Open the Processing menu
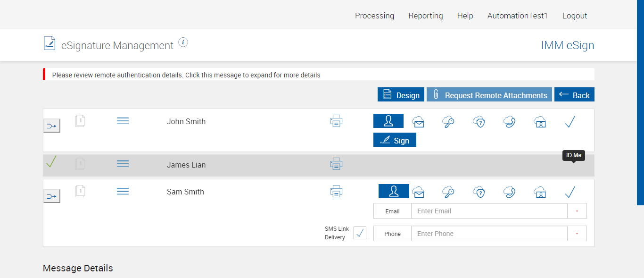Image resolution: width=644 pixels, height=278 pixels. pos(374,16)
